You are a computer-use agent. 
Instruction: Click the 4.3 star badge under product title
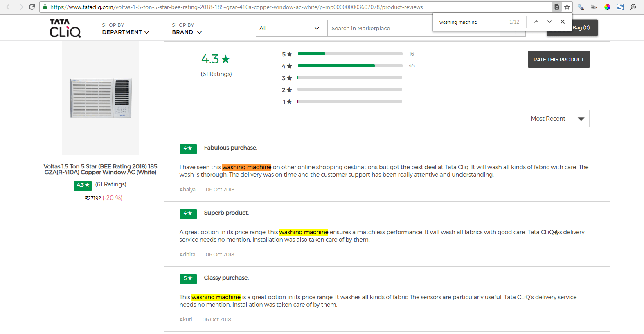point(83,185)
